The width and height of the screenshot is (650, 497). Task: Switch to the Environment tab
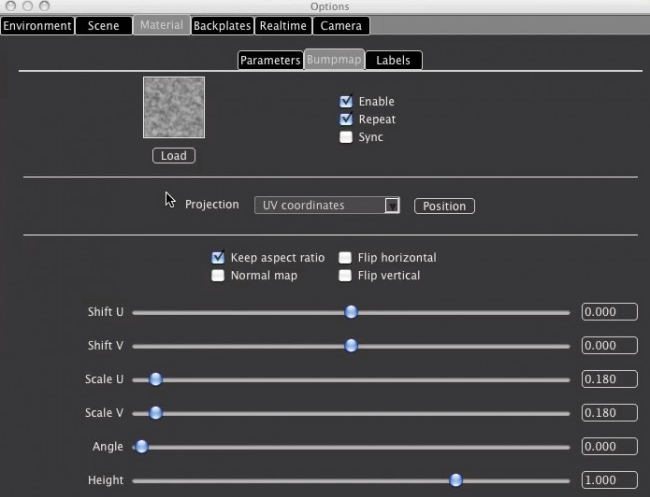(37, 25)
